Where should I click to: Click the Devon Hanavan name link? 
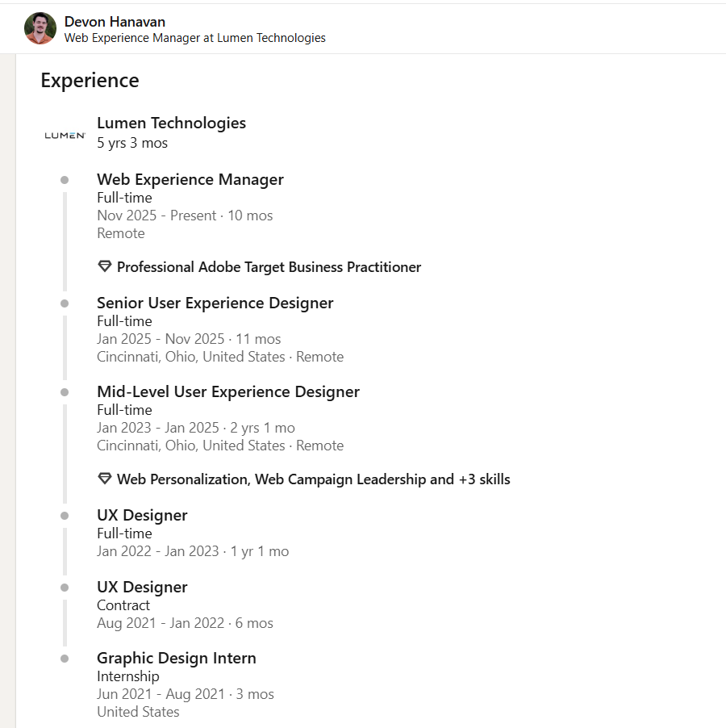pyautogui.click(x=115, y=22)
